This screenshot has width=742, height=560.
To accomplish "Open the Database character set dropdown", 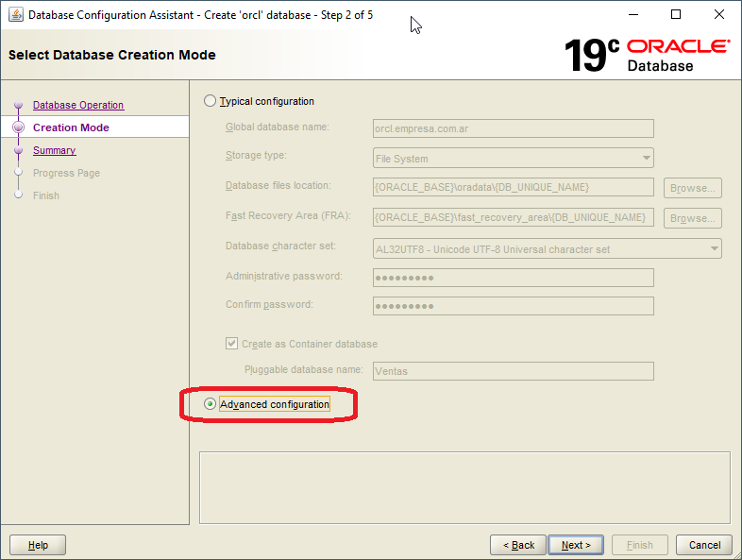I will [x=548, y=249].
